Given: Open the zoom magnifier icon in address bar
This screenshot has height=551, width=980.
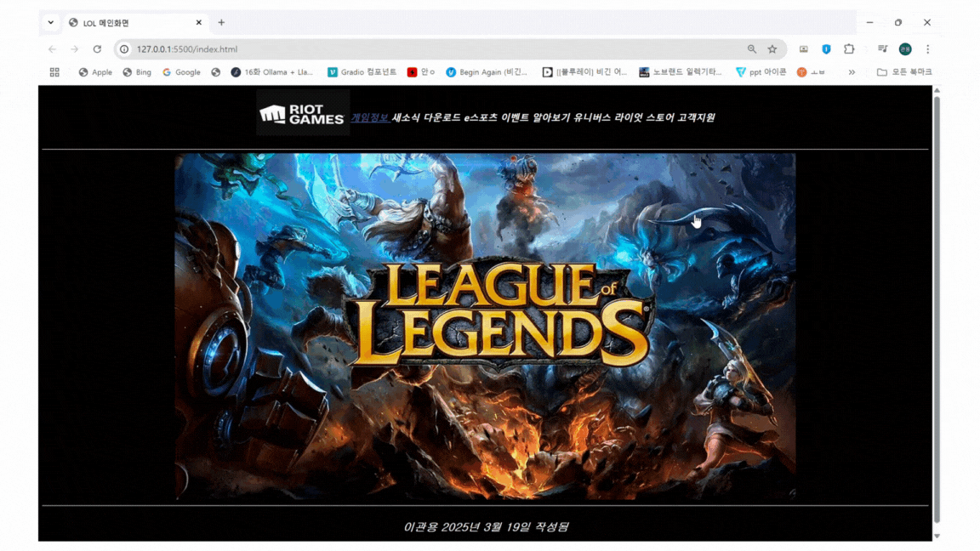Looking at the screenshot, I should point(752,48).
